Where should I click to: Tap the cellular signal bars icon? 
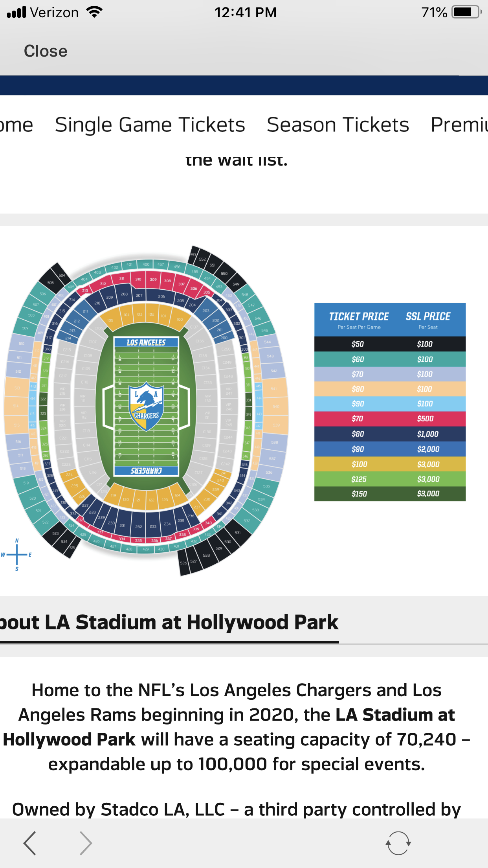coord(17,12)
